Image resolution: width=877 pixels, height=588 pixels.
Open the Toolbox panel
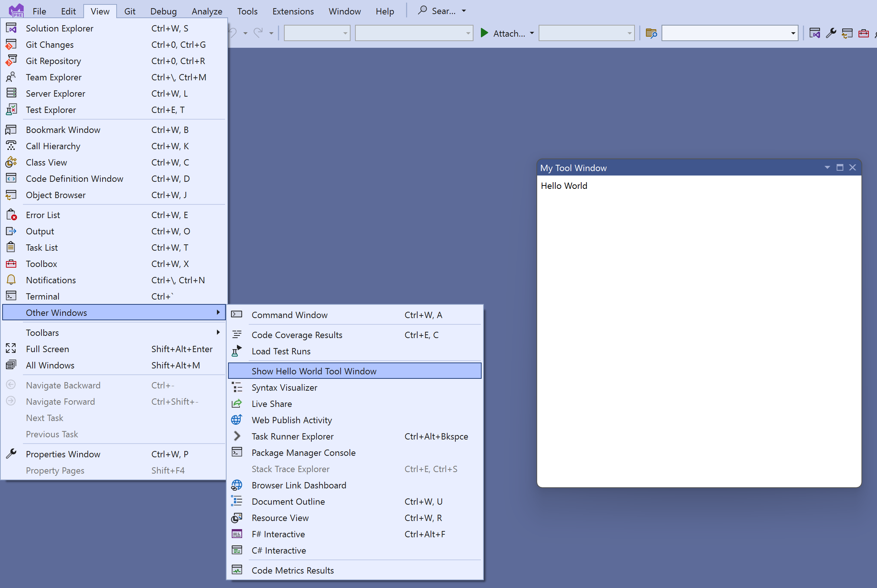41,264
